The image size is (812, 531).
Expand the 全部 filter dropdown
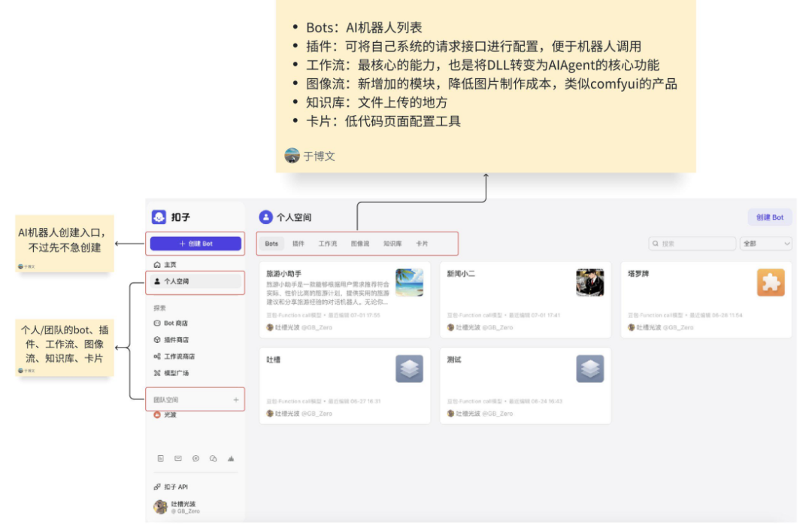point(766,244)
